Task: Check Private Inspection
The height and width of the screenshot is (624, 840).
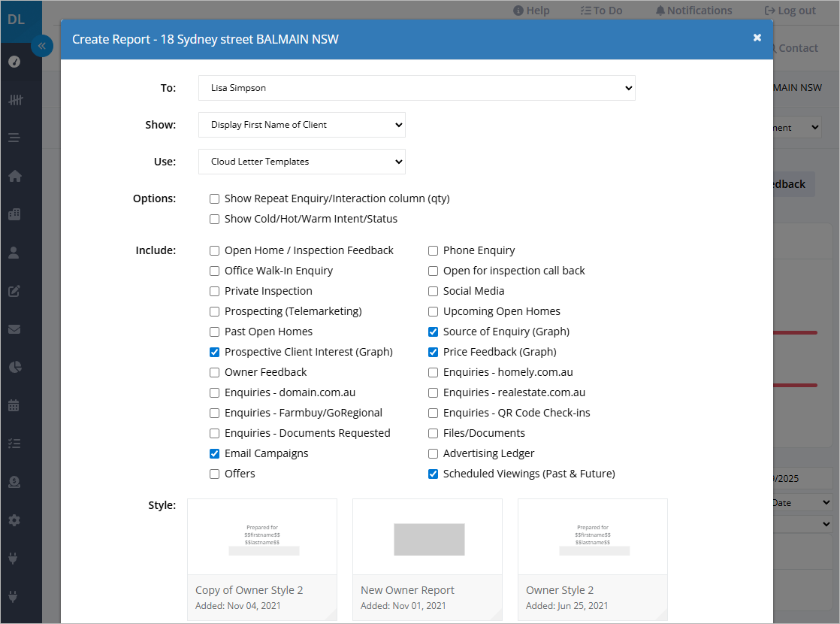Action: [x=214, y=292]
